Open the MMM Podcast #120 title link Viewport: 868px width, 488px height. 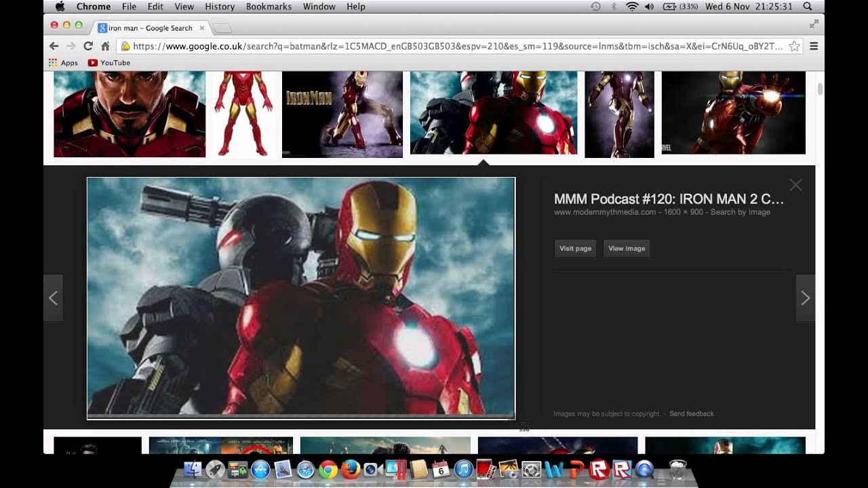669,199
